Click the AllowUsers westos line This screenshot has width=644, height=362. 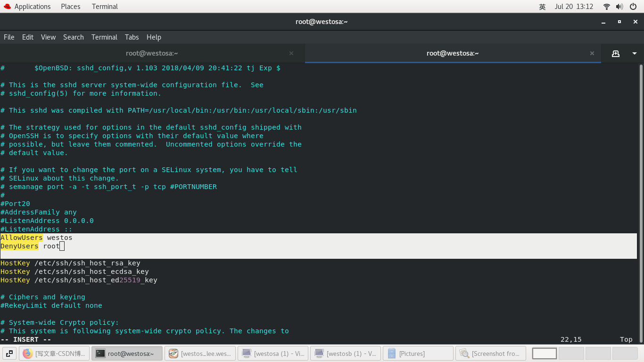pos(36,238)
